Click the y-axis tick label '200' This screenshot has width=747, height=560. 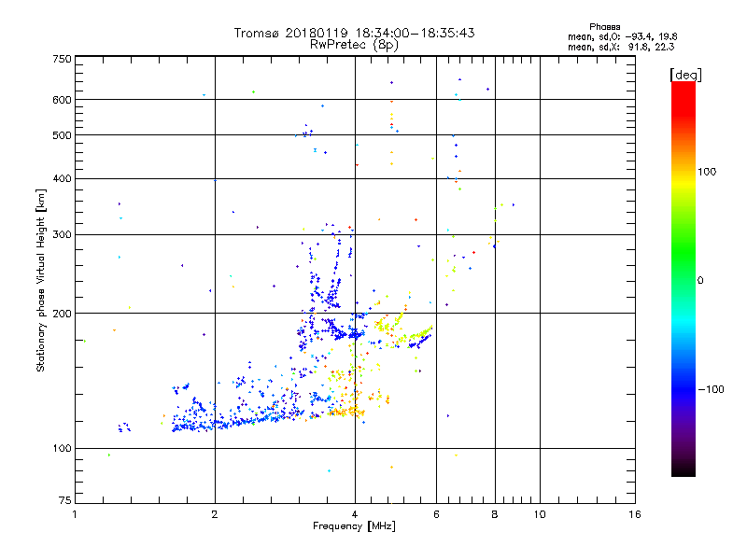click(62, 314)
